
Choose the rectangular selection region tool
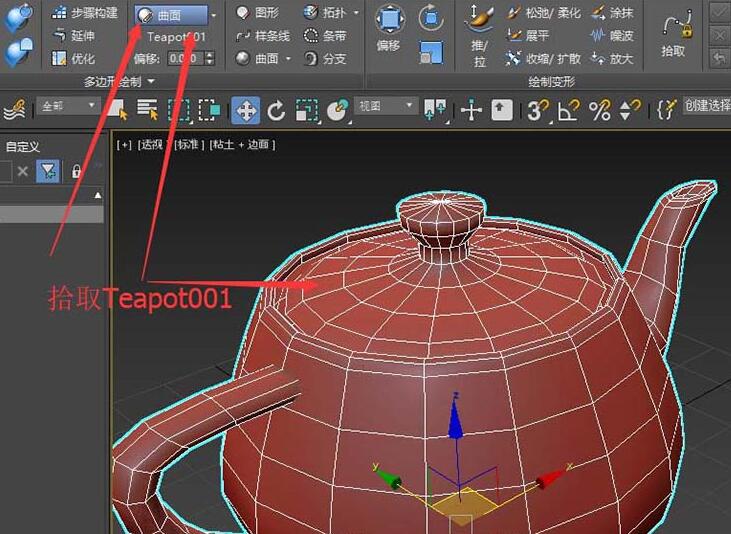pos(179,110)
